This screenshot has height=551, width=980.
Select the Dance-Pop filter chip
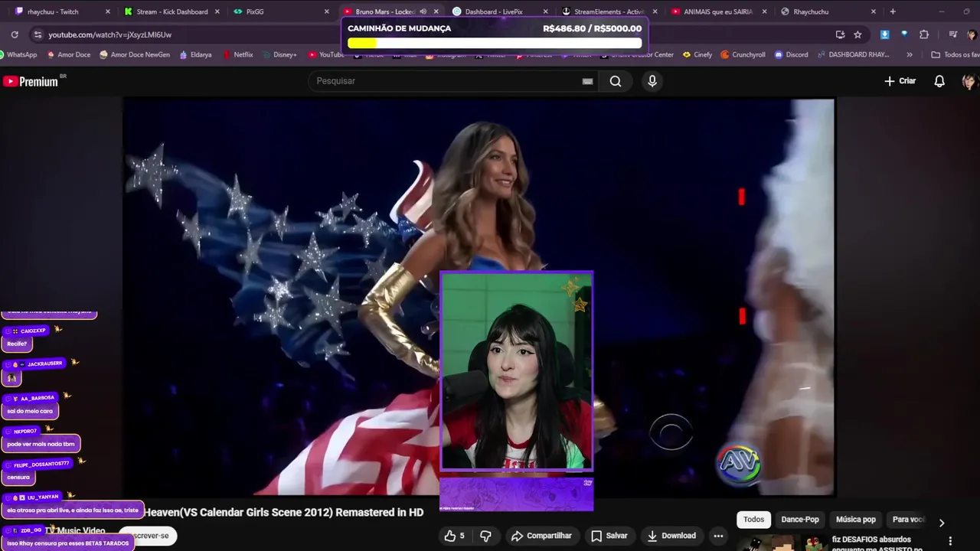800,520
